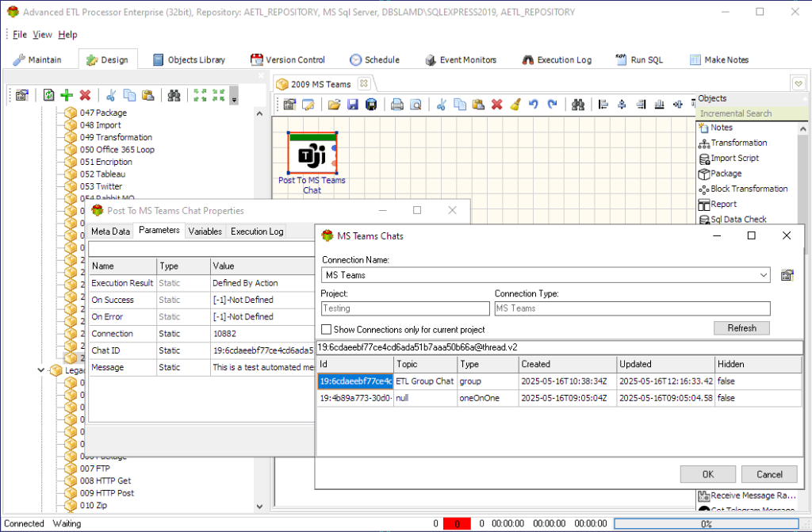Open the Execution Log tab in the Properties window

[x=257, y=232]
